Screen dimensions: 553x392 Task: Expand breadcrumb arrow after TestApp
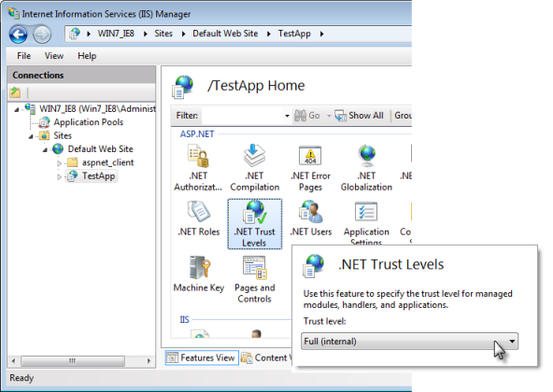321,34
